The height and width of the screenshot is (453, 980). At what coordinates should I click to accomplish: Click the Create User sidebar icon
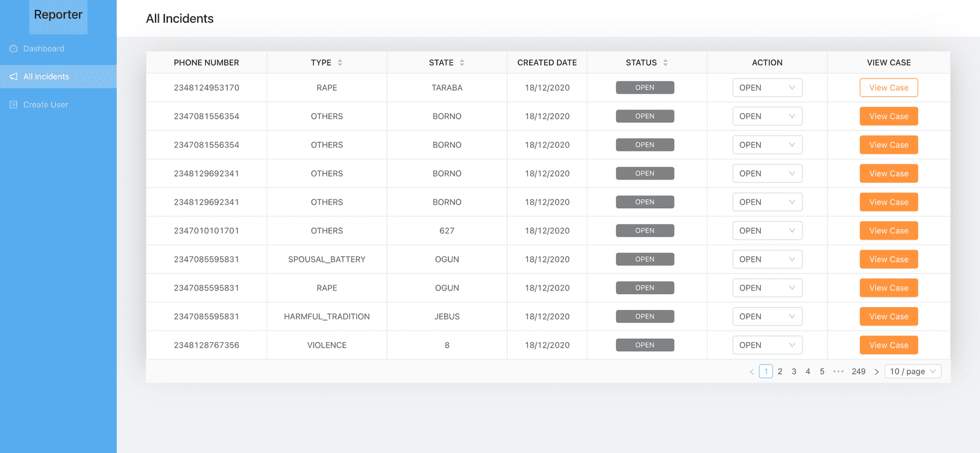13,105
